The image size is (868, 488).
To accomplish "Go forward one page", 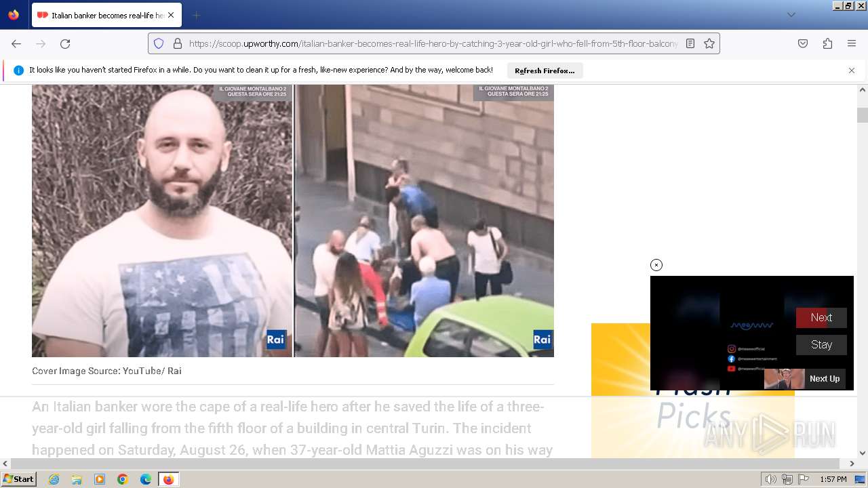I will tap(41, 43).
